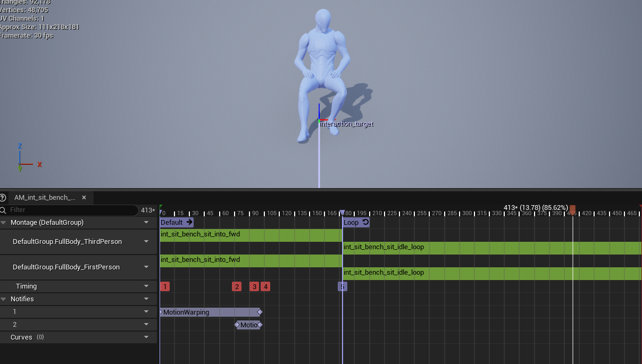
Task: Click the loop icon on Loop section
Action: 365,222
